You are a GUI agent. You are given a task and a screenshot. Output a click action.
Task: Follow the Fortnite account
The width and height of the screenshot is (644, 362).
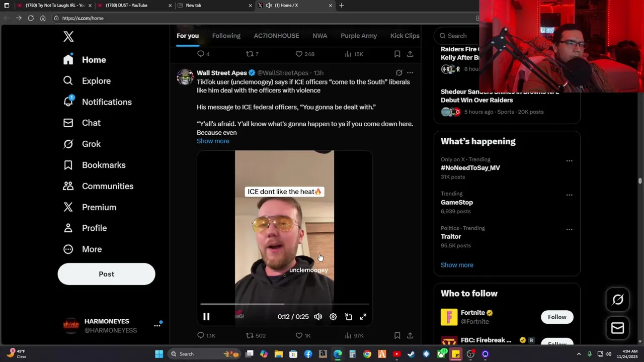(x=557, y=317)
